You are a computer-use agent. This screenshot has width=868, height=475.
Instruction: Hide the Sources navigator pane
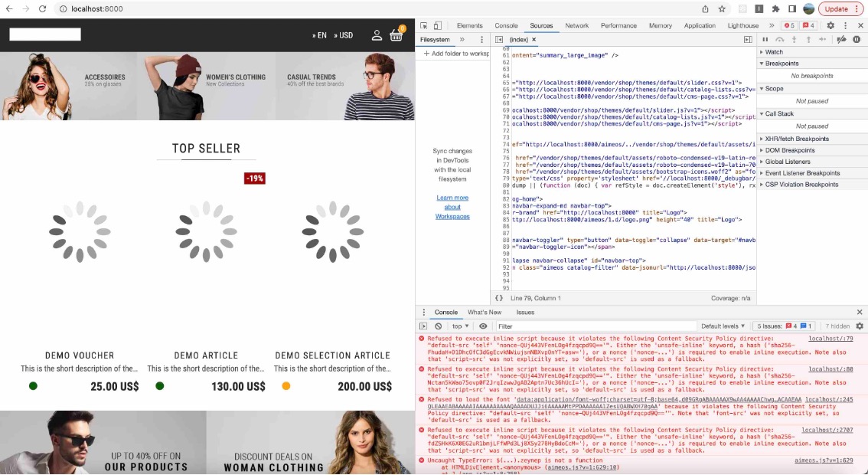point(499,40)
